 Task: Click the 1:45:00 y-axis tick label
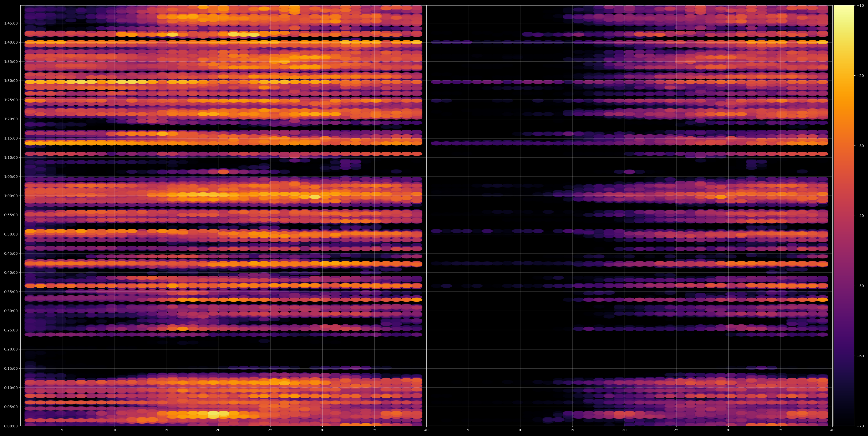click(11, 23)
